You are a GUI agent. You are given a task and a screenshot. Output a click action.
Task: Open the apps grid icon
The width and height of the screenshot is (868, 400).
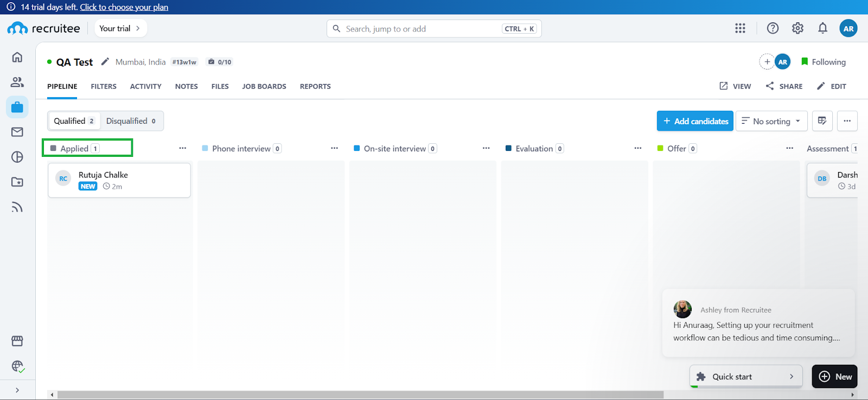coord(740,28)
